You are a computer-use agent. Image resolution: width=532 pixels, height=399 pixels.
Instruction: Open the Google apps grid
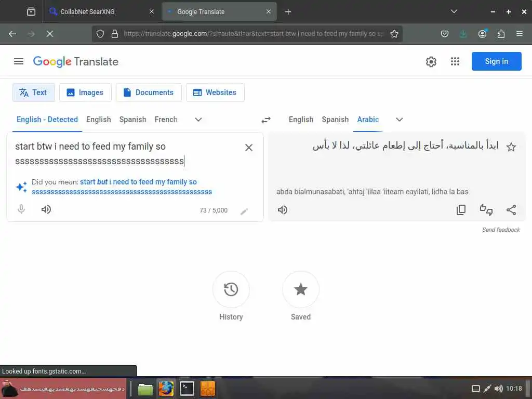click(455, 61)
